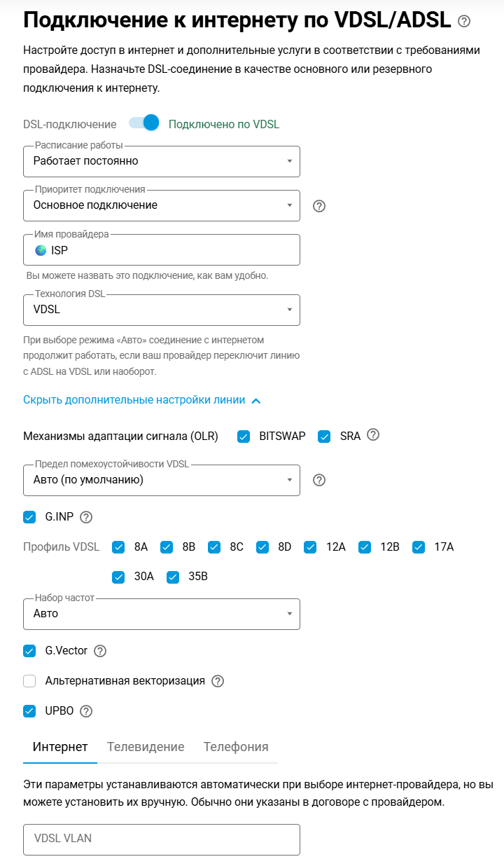The image size is (504, 866).
Task: Enable Альтернативная векторизация
Action: pos(29,680)
